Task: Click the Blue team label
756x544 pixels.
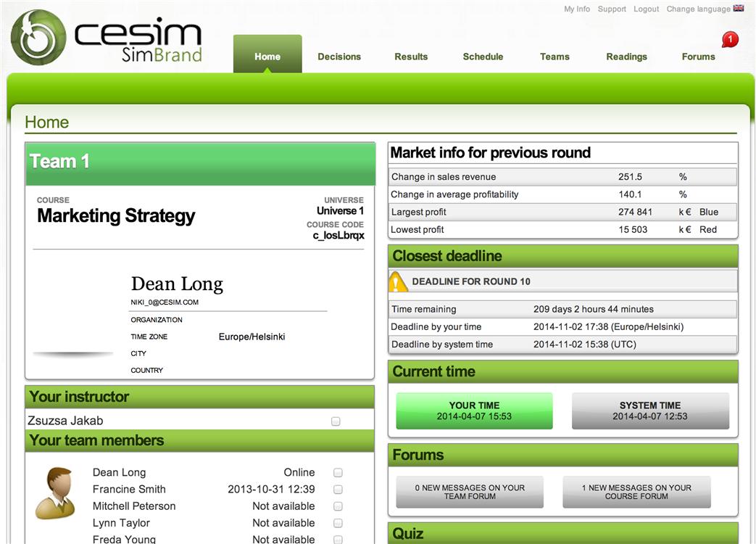Action: coord(709,213)
